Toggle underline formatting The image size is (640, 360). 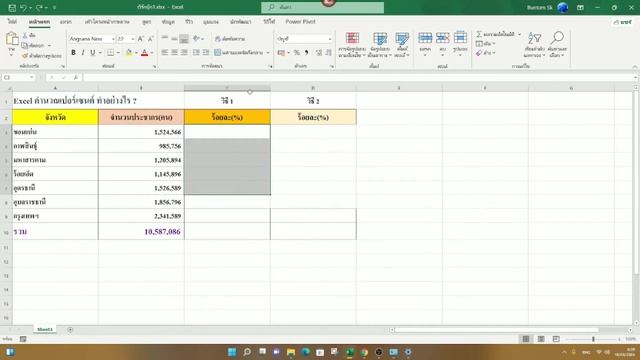point(93,53)
